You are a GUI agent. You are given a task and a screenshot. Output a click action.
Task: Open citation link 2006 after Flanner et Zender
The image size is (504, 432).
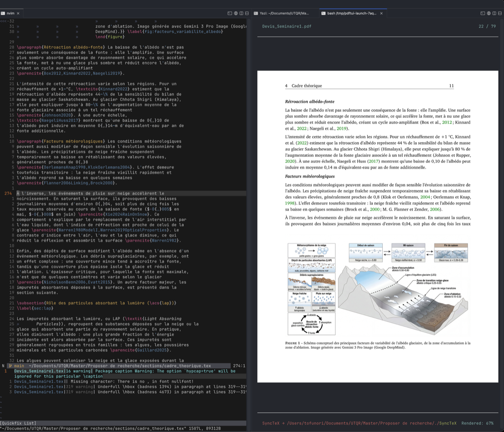[x=435, y=209]
